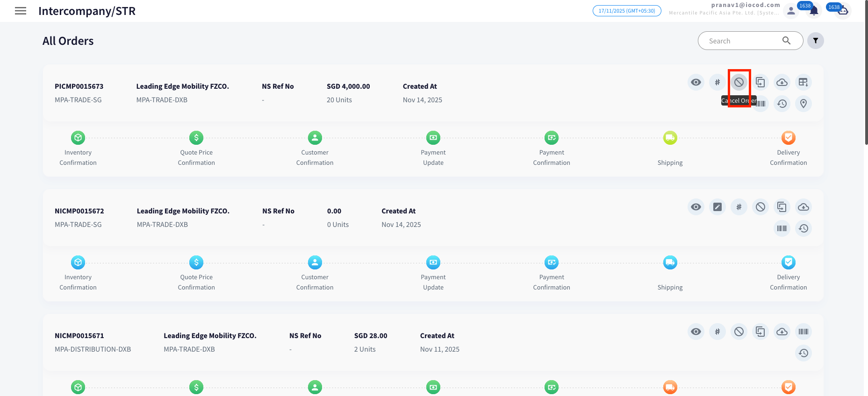Open order history icon for NICMP0015672
Screen dimensions: 868x396
point(803,228)
